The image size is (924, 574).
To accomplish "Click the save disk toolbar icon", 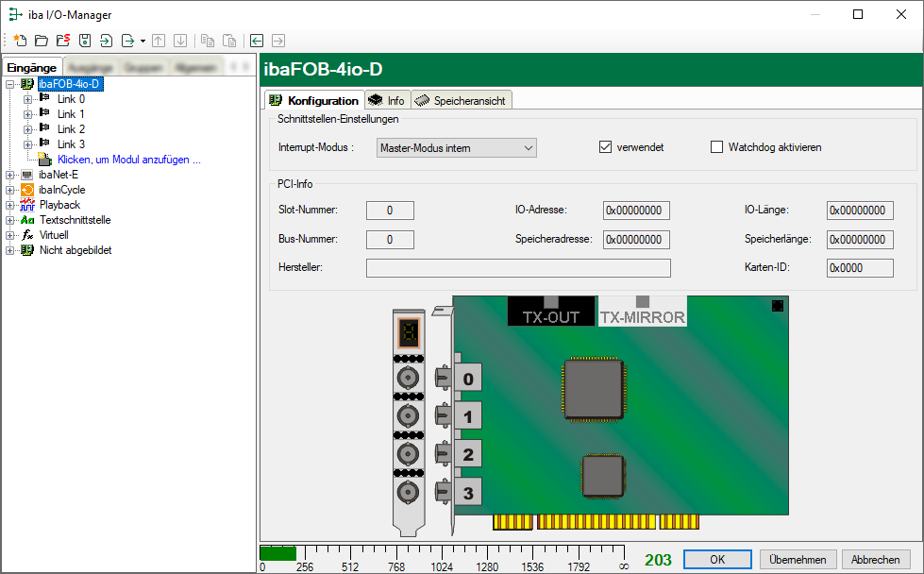I will [85, 41].
